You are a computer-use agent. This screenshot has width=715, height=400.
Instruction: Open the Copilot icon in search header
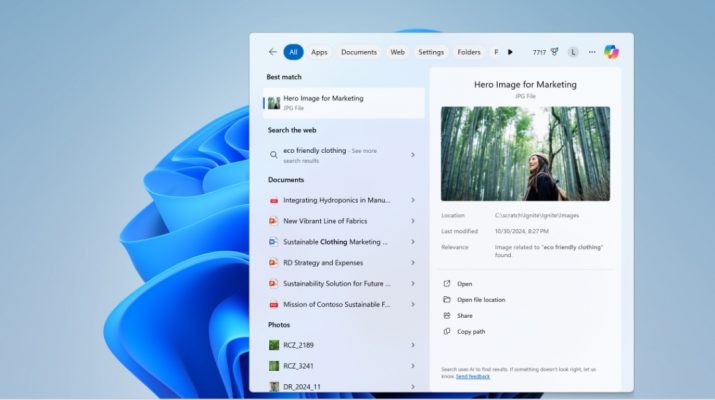(x=611, y=52)
